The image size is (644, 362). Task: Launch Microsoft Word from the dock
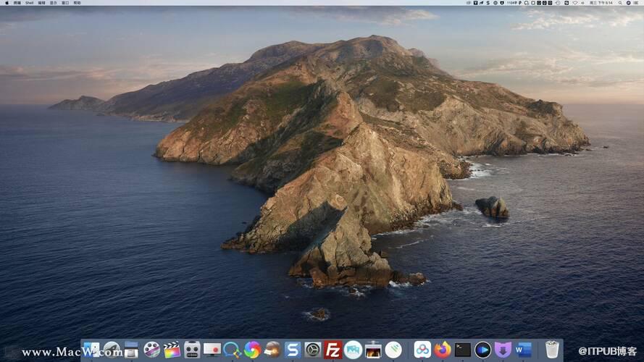pos(523,350)
